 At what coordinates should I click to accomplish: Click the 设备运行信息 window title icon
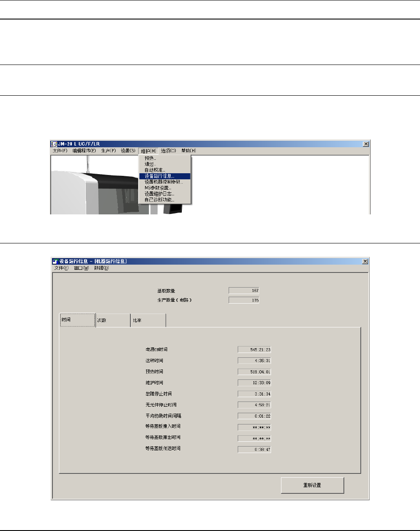tap(55, 261)
